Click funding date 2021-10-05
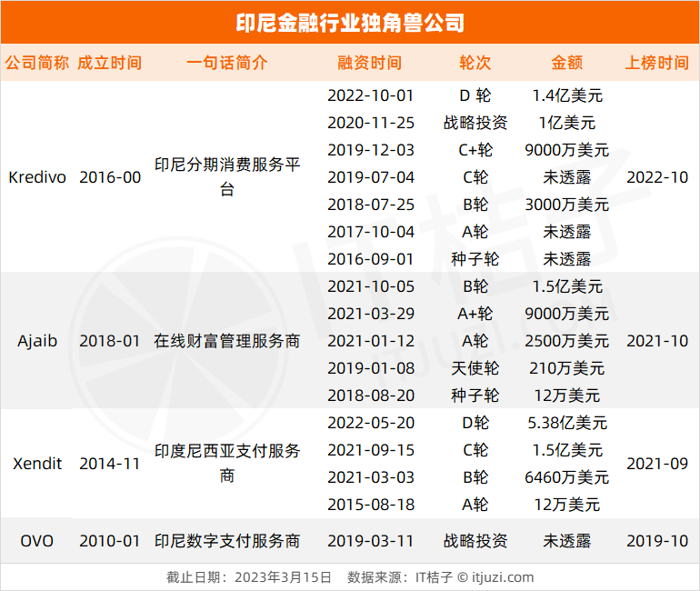Screen dimensions: 700x591 [371, 286]
